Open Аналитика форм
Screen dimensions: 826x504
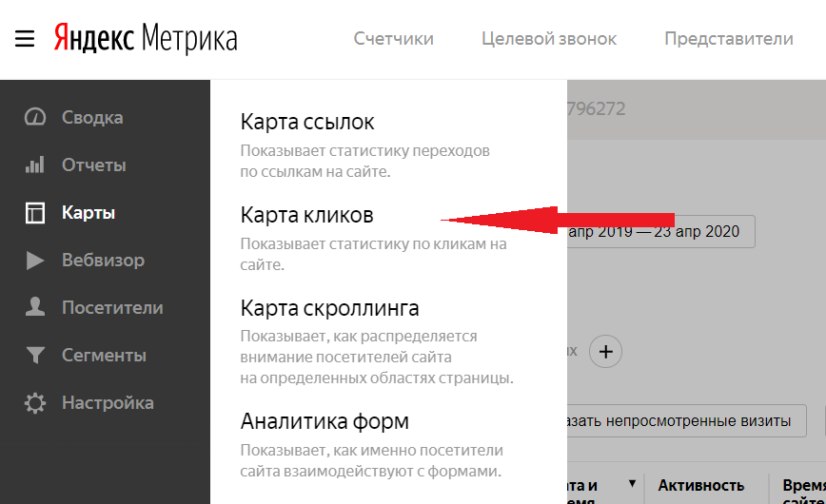(324, 422)
